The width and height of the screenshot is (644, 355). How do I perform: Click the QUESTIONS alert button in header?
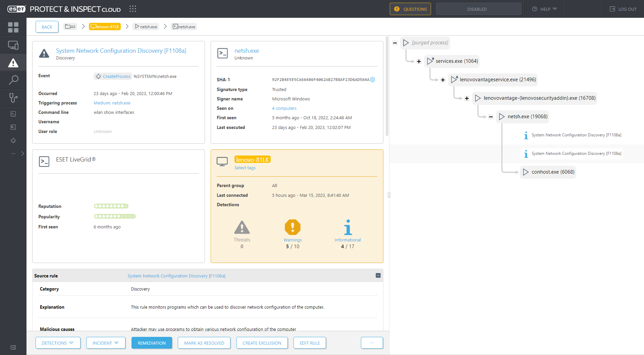[x=410, y=9]
